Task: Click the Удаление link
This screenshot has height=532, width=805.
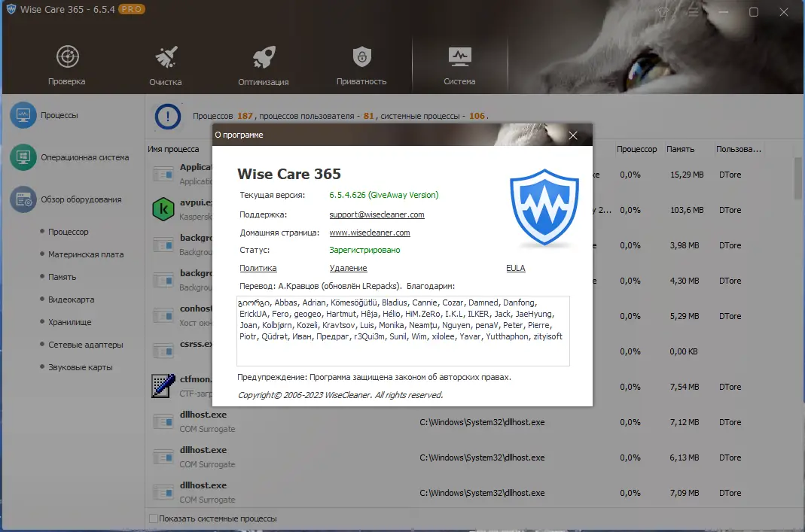Action: tap(348, 268)
